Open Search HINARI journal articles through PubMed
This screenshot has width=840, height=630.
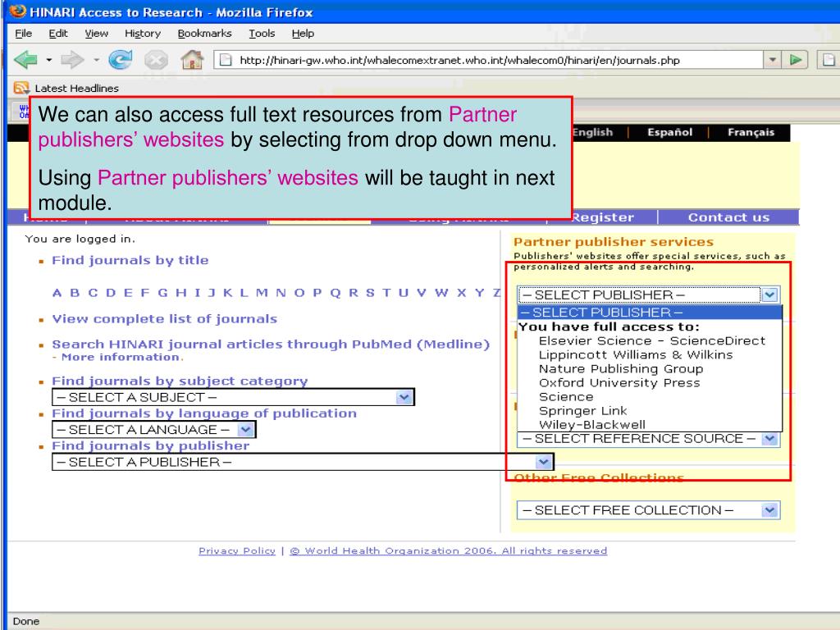click(271, 344)
